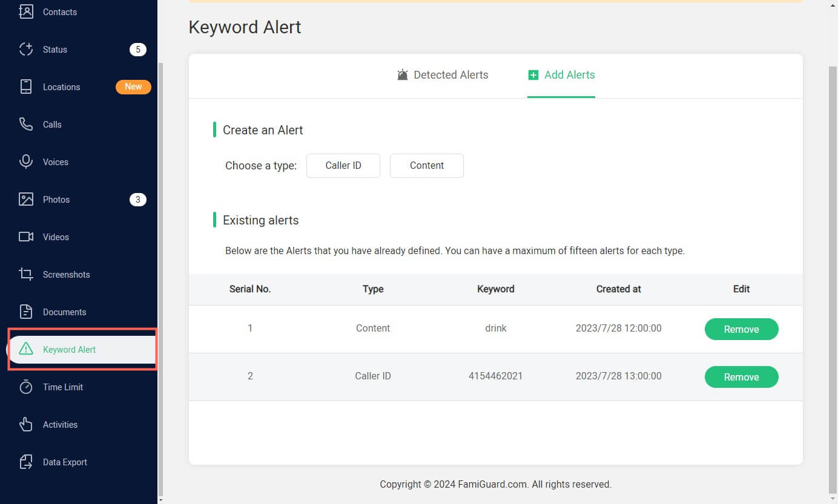Navigate to Screenshots section
Image resolution: width=838 pixels, height=504 pixels.
click(x=67, y=275)
